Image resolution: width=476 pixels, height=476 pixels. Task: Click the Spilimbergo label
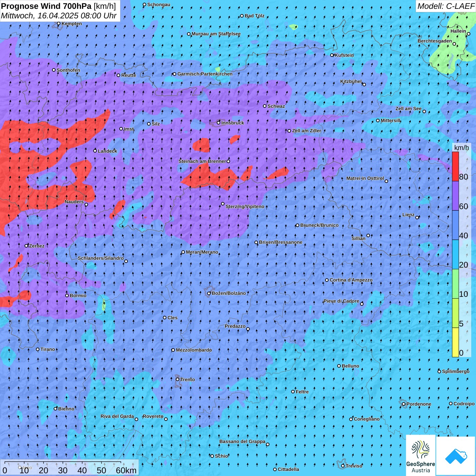(x=456, y=371)
